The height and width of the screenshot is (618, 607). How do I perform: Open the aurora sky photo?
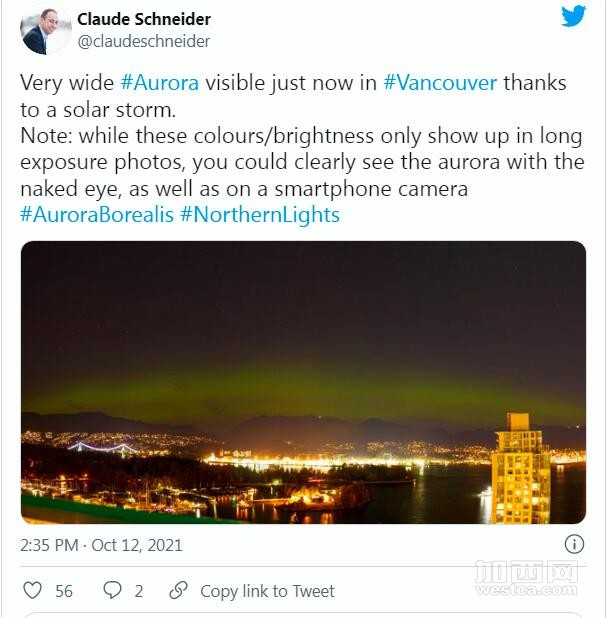tap(304, 382)
